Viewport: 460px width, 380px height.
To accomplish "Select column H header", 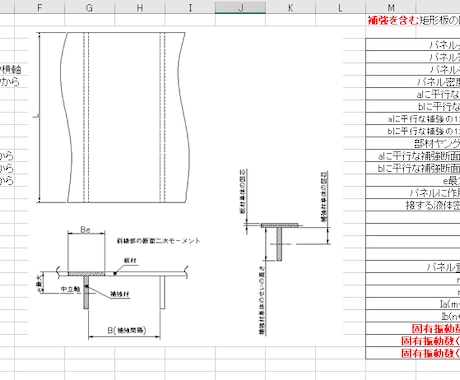I will 140,7.
